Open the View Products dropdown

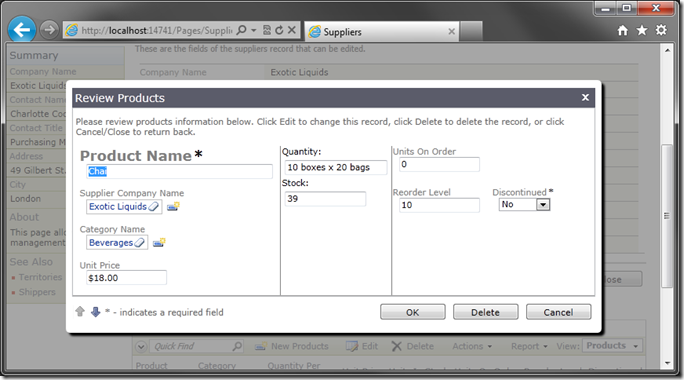(x=612, y=346)
